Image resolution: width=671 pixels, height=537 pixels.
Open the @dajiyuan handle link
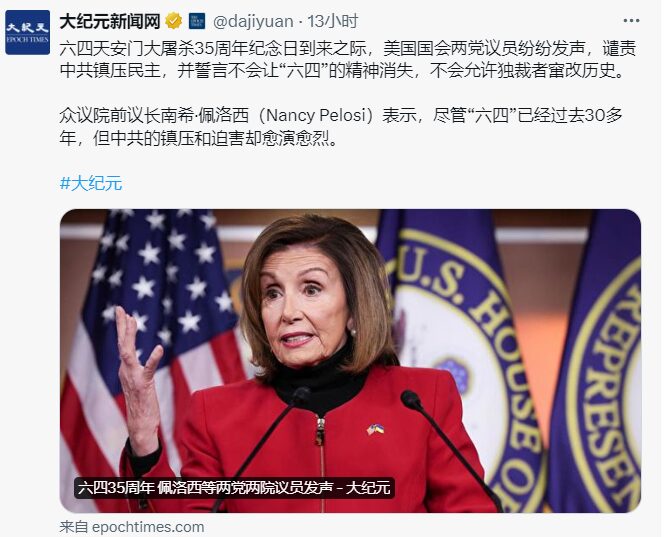(253, 21)
